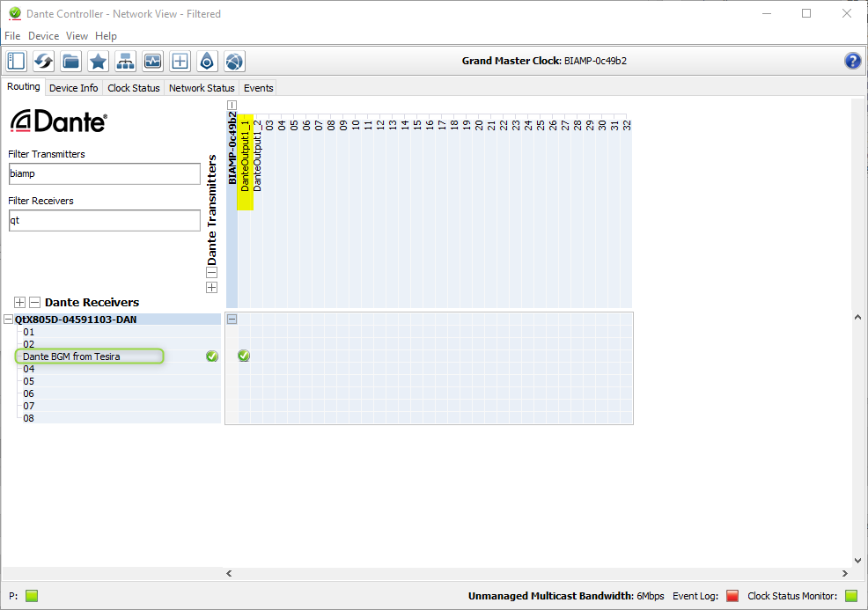This screenshot has height=610, width=868.
Task: Expand all Dante Receivers with plus
Action: 20,302
